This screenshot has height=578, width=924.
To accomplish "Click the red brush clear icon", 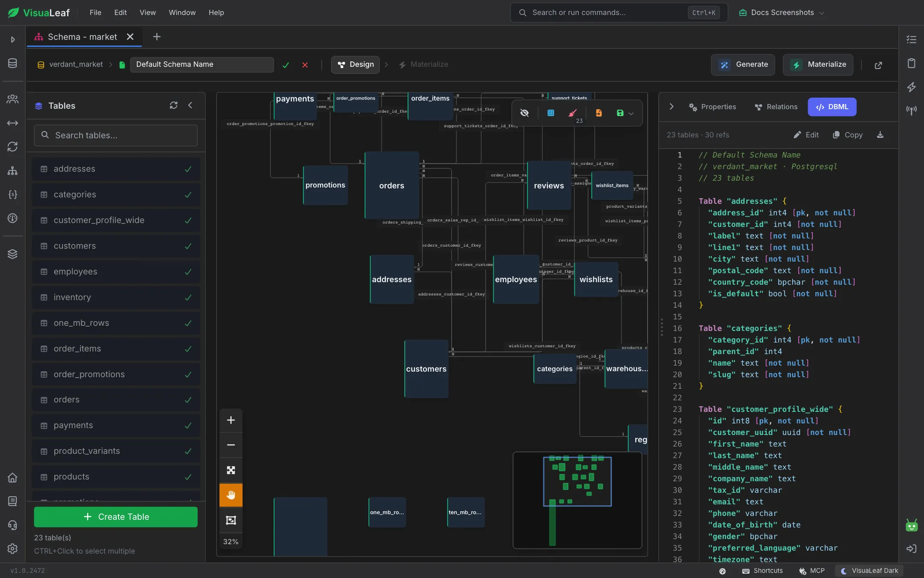I will (572, 113).
